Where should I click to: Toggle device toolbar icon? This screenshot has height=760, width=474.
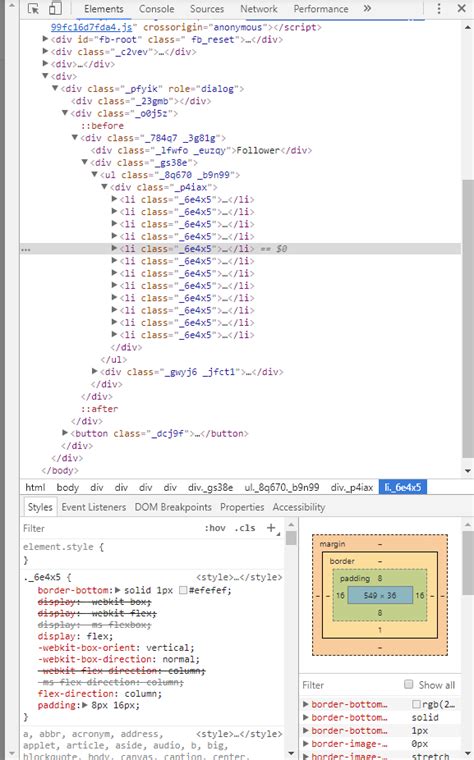tap(55, 9)
